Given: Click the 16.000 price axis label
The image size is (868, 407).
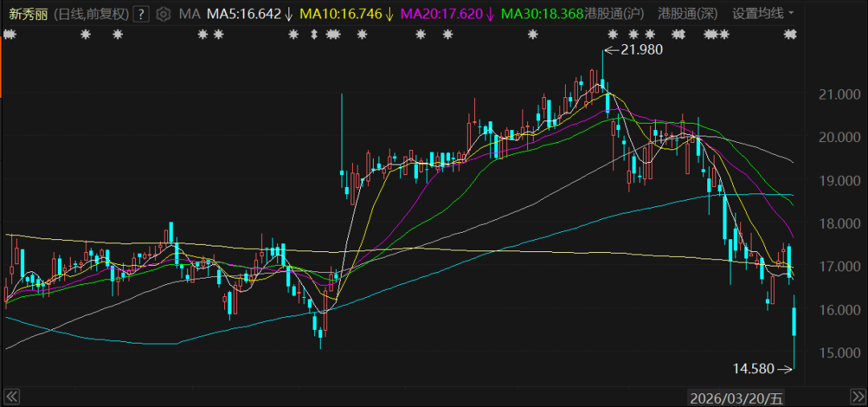Looking at the screenshot, I should (x=839, y=310).
